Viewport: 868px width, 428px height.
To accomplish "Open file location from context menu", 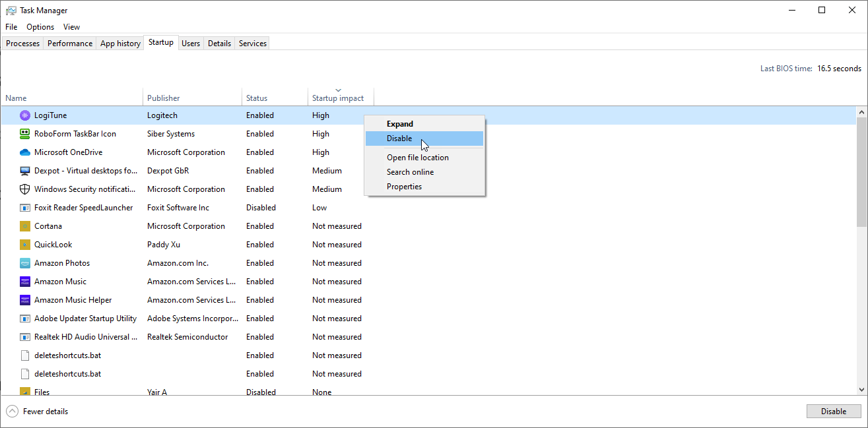I will click(418, 158).
